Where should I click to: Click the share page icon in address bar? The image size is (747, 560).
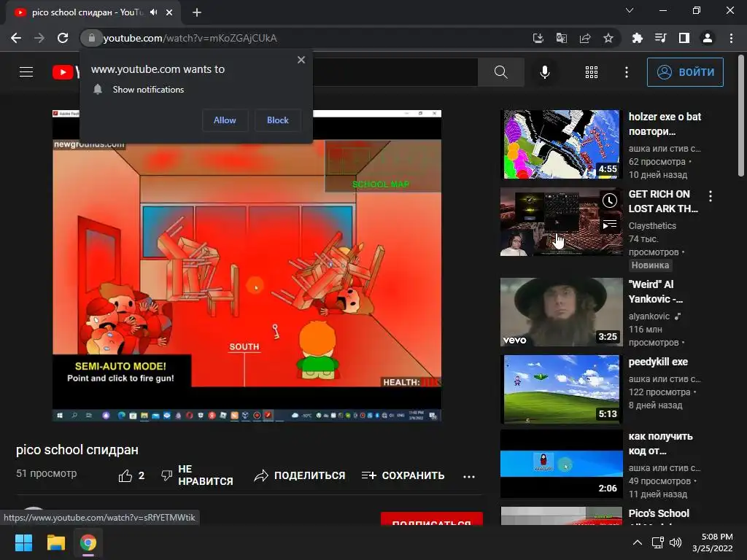pos(585,38)
